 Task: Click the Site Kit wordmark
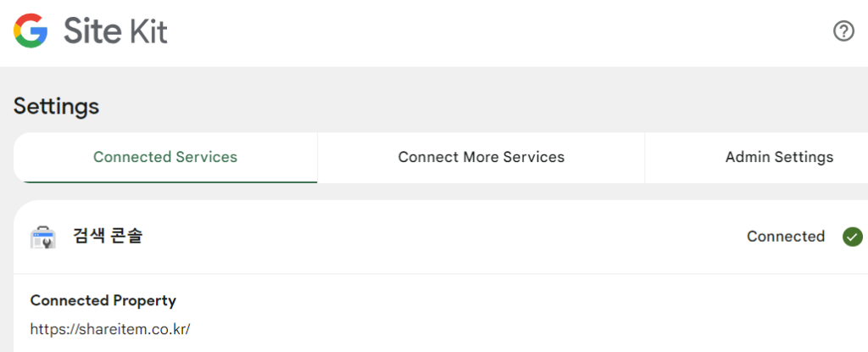[114, 31]
